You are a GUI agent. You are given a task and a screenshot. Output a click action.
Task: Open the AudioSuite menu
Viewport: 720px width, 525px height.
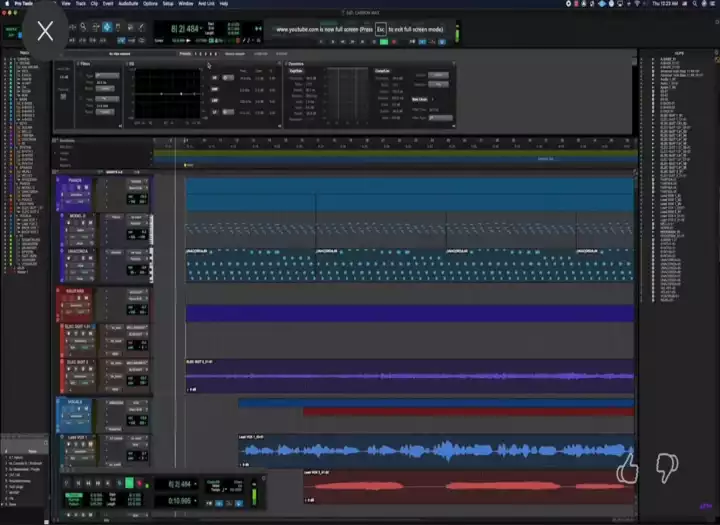point(128,4)
